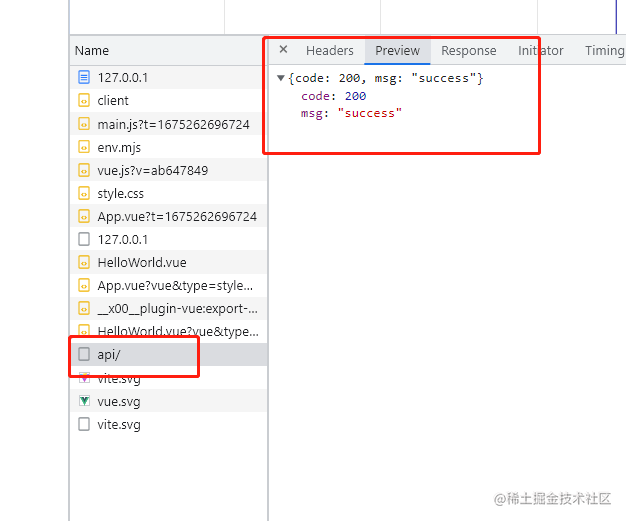Select the env.mjs request
This screenshot has height=521, width=626.
(x=168, y=147)
